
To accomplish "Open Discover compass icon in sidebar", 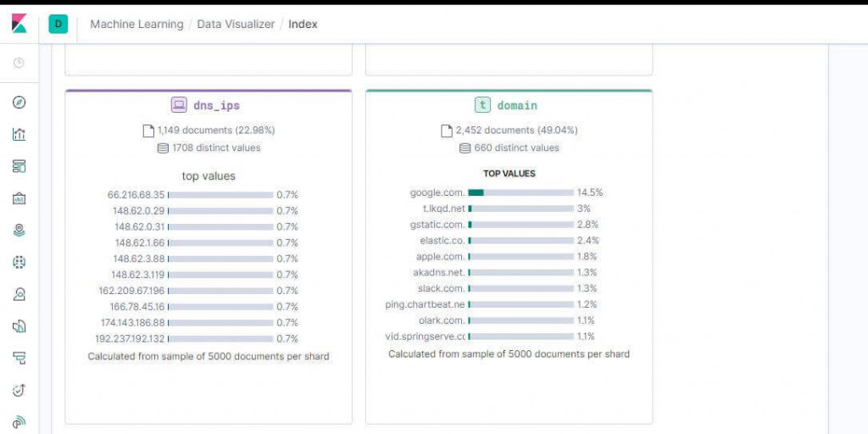I will coord(19,103).
